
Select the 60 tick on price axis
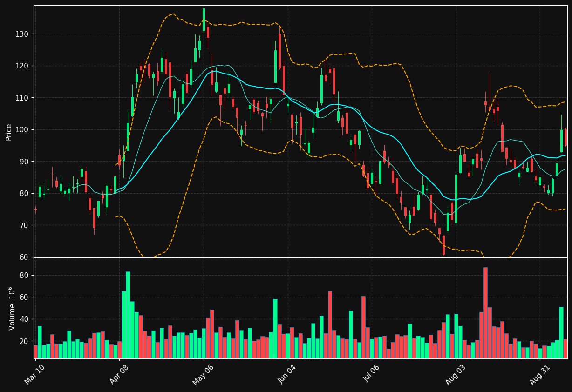tap(24, 257)
